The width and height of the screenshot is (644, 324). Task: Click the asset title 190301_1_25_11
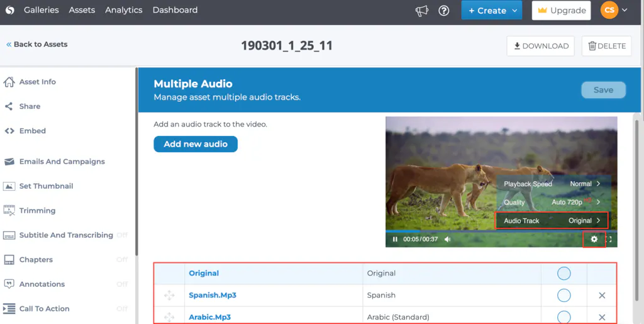(x=287, y=45)
